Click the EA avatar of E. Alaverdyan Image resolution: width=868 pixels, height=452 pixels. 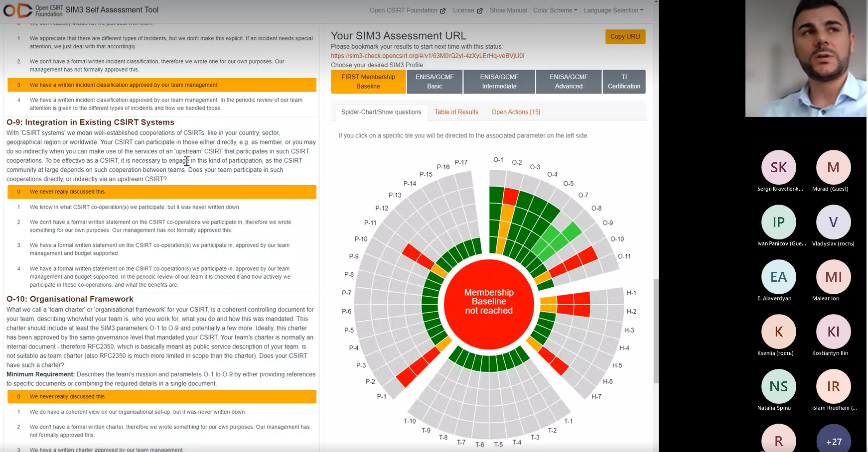click(x=779, y=277)
